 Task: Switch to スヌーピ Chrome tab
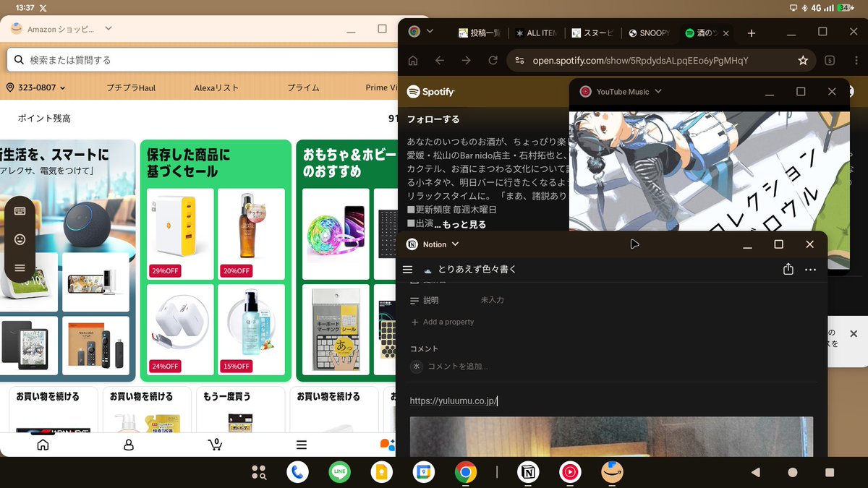tap(592, 33)
